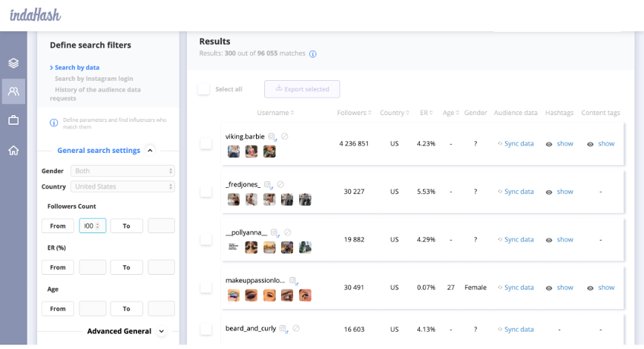644x349 pixels.
Task: Adjust Followers Count From stepper arrows
Action: tap(98, 226)
